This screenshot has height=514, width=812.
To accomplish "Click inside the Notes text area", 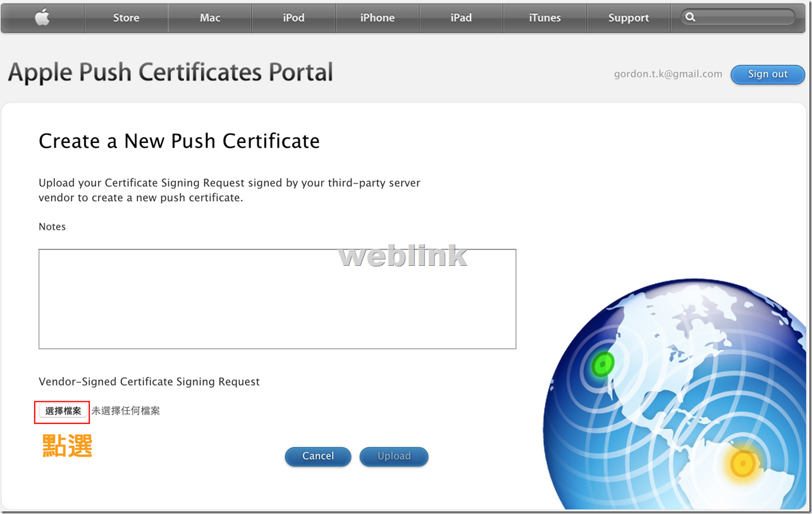I will click(278, 299).
